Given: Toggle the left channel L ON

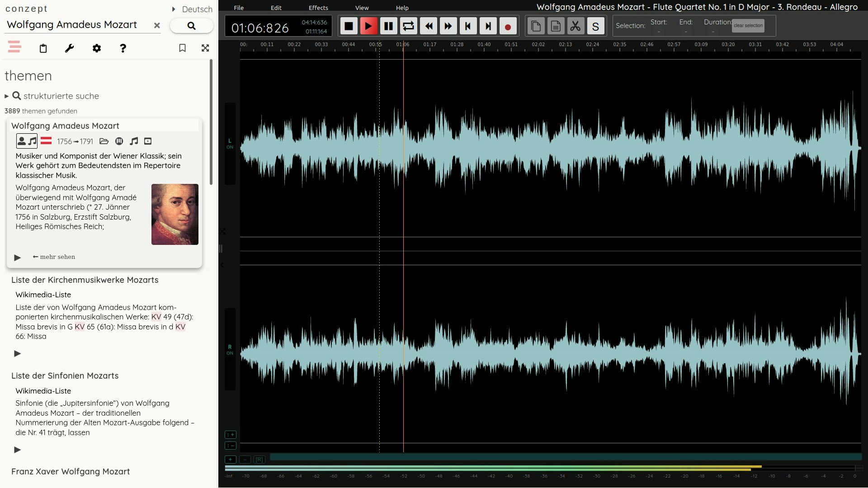Looking at the screenshot, I should click(x=230, y=144).
